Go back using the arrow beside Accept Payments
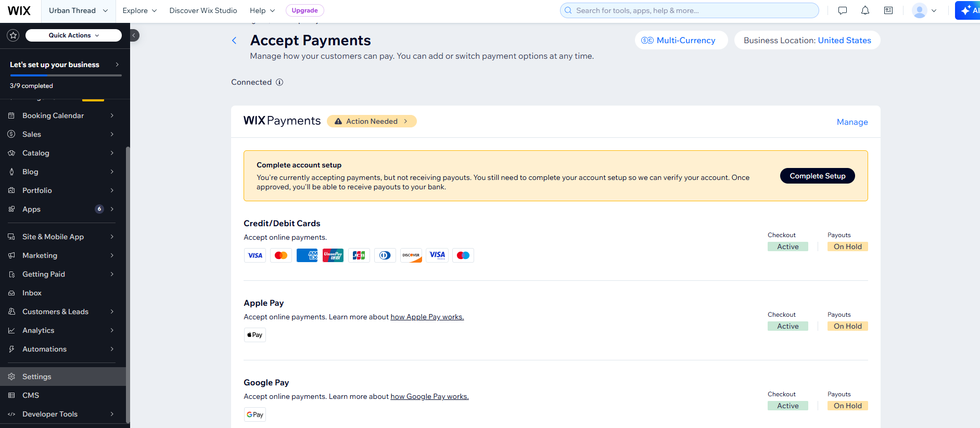Screen dimensions: 980x428 (234, 41)
